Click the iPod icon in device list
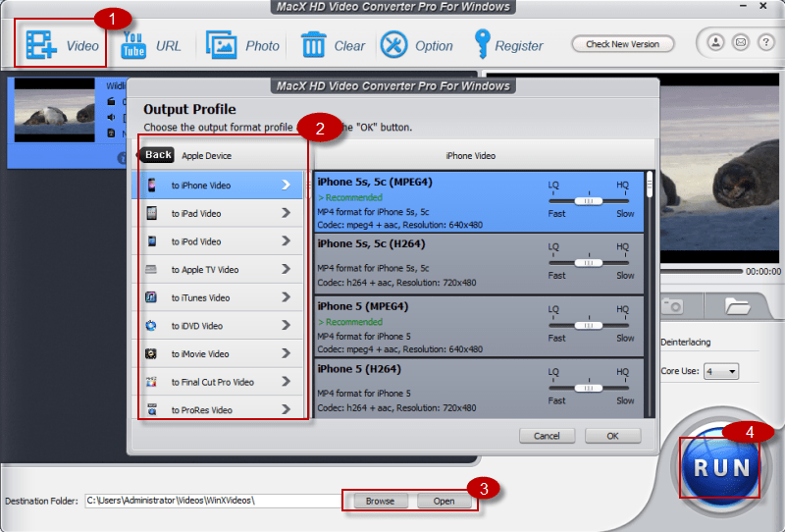Screen dimensions: 785x532 pyautogui.click(x=152, y=240)
